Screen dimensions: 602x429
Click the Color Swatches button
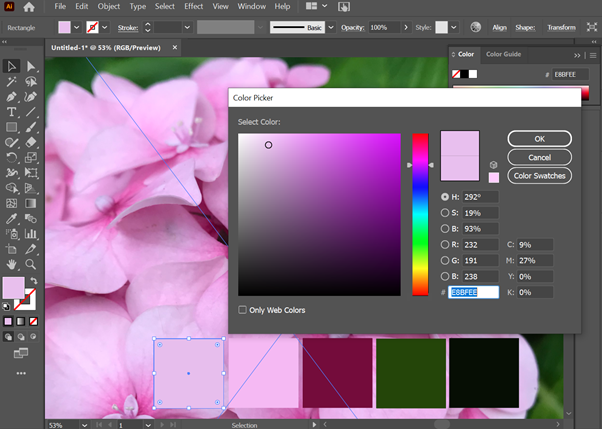point(539,176)
